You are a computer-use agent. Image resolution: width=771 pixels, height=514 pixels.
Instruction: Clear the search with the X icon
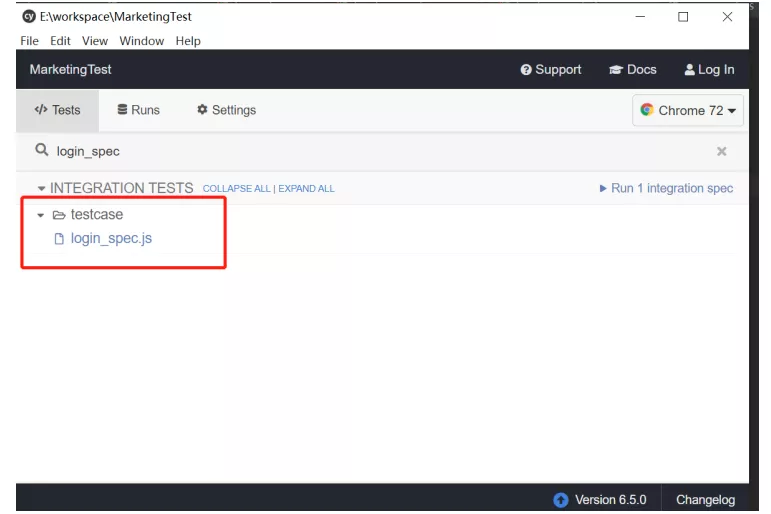pyautogui.click(x=721, y=151)
